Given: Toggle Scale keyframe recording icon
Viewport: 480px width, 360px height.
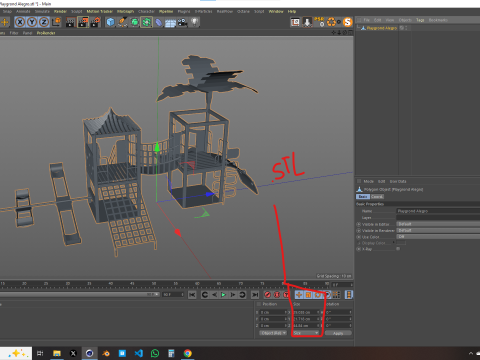Looking at the screenshot, I should (x=308, y=295).
